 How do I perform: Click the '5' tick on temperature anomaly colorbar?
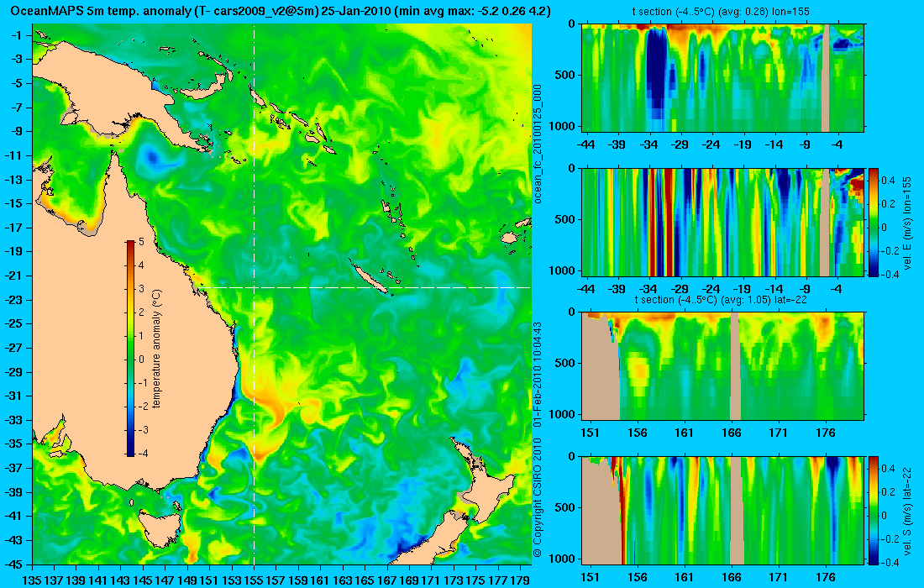[x=141, y=242]
